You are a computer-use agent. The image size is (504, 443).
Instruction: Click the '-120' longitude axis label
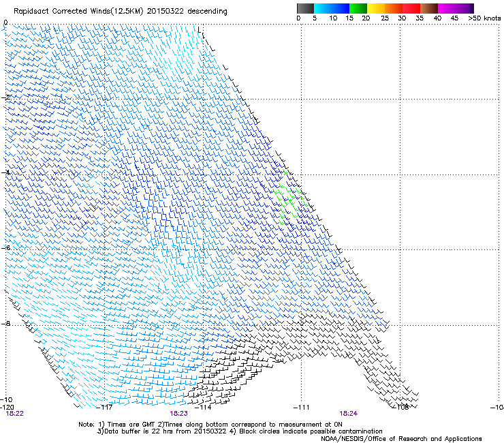[x=6, y=408]
